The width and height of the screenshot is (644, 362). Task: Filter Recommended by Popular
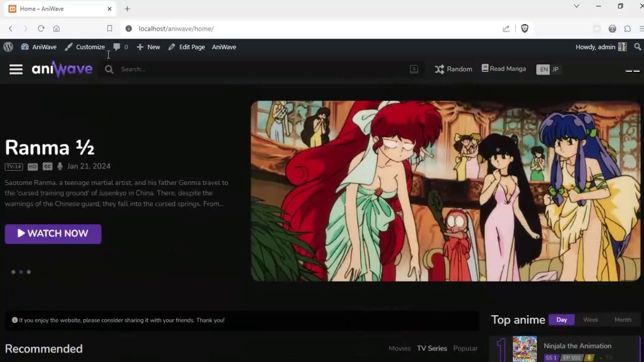click(x=465, y=348)
